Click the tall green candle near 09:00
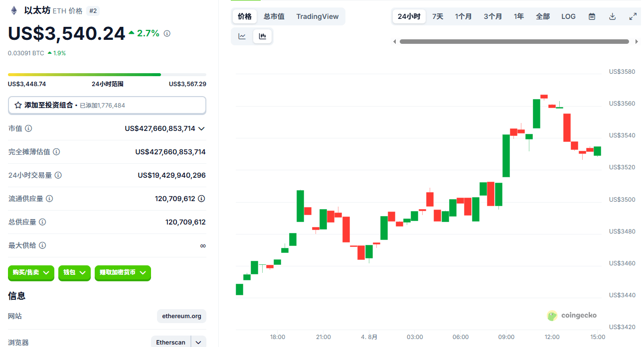 (506, 155)
